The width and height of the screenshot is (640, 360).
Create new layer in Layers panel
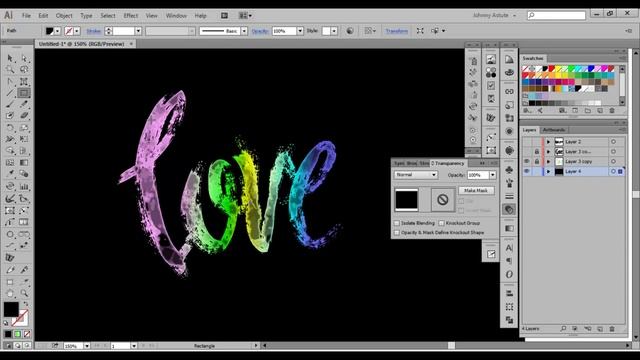600,329
